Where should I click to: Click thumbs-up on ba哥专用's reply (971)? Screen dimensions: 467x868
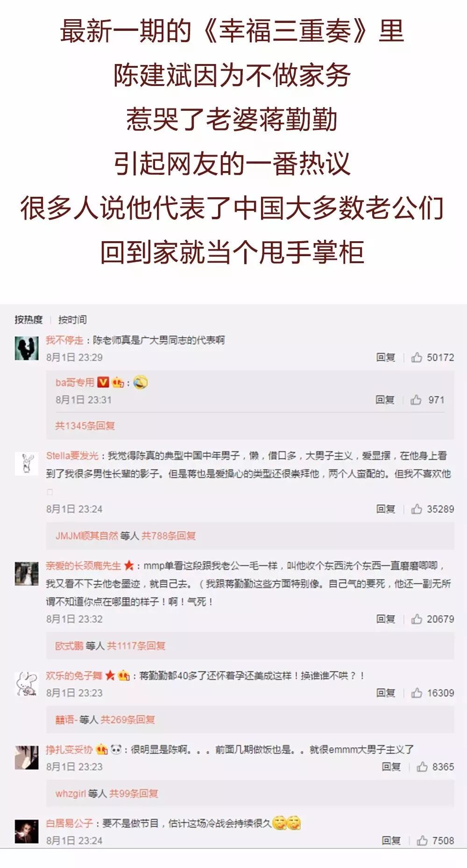coord(416,400)
